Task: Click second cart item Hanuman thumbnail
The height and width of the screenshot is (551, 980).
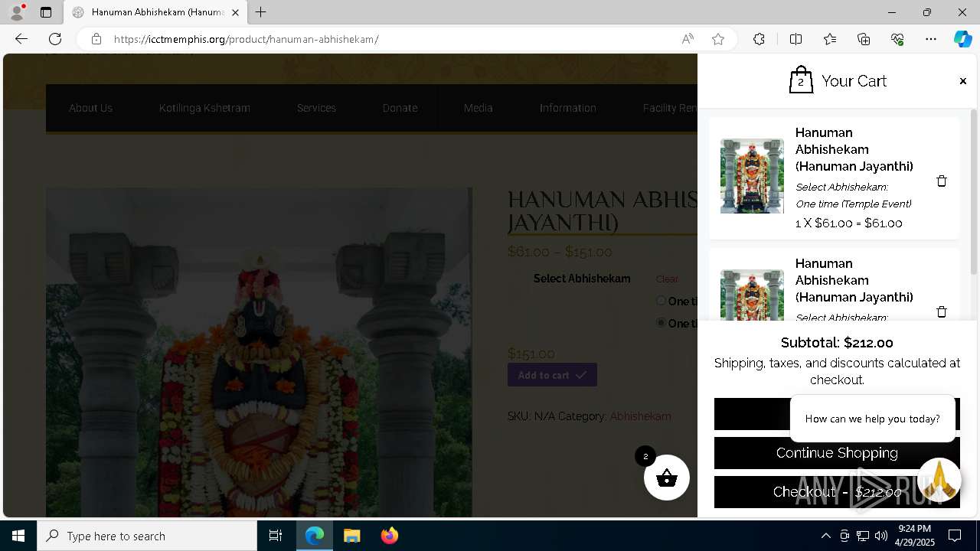Action: 752,295
